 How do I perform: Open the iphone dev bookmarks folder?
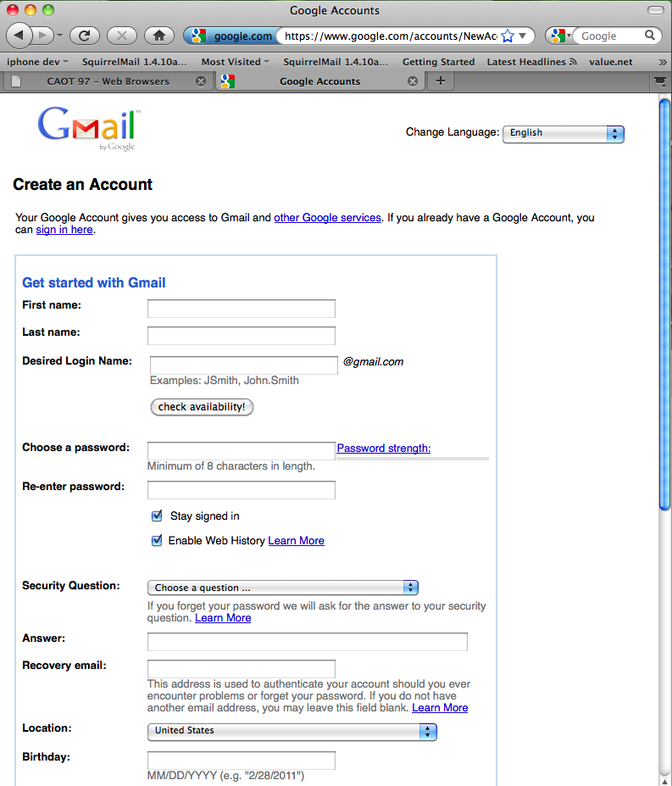click(x=37, y=62)
